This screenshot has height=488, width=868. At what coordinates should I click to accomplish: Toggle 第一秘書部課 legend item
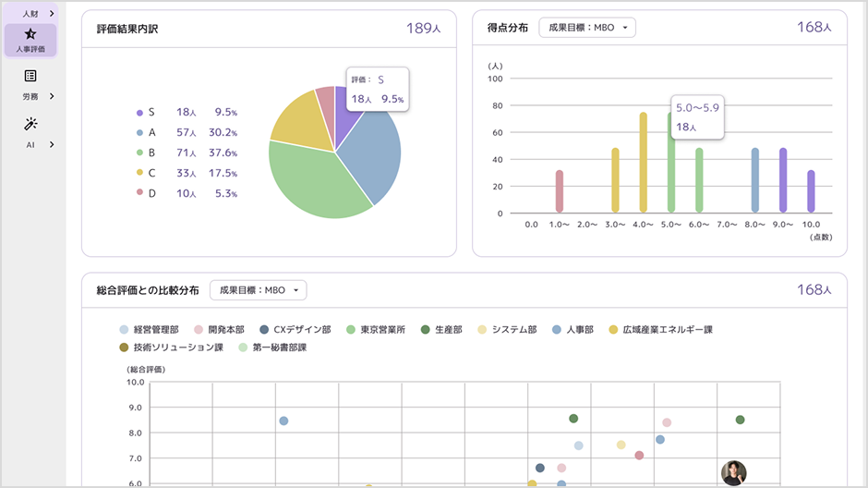[272, 348]
